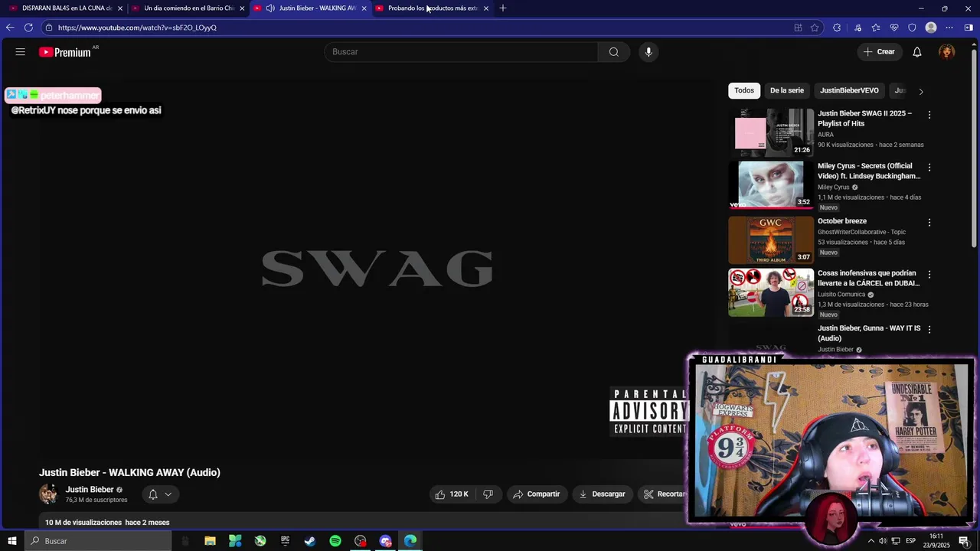Screen dimensions: 980x551
Task: Open Steam from the taskbar
Action: click(310, 541)
